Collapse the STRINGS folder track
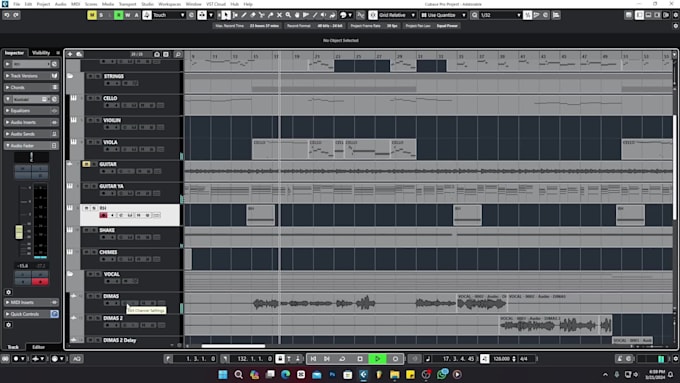This screenshot has width=680, height=383. pyautogui.click(x=70, y=76)
